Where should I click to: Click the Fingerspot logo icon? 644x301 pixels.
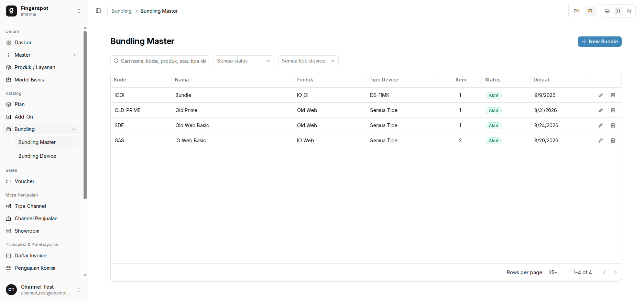(11, 11)
